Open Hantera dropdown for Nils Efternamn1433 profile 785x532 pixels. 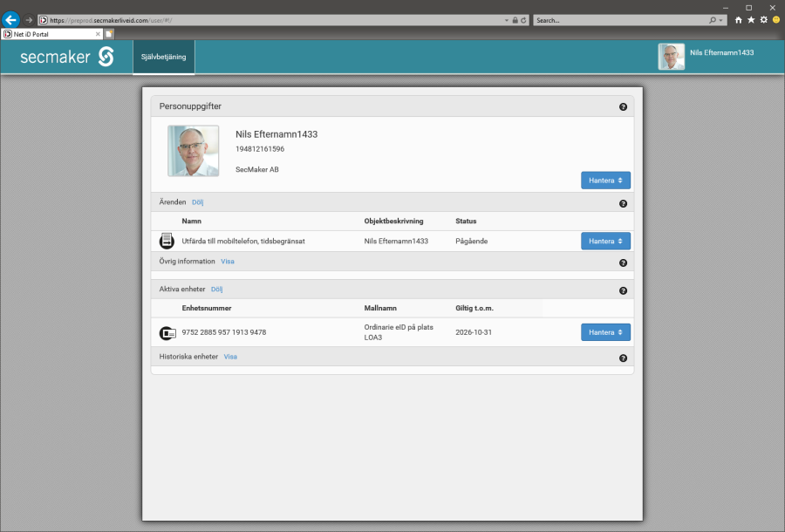pyautogui.click(x=605, y=181)
